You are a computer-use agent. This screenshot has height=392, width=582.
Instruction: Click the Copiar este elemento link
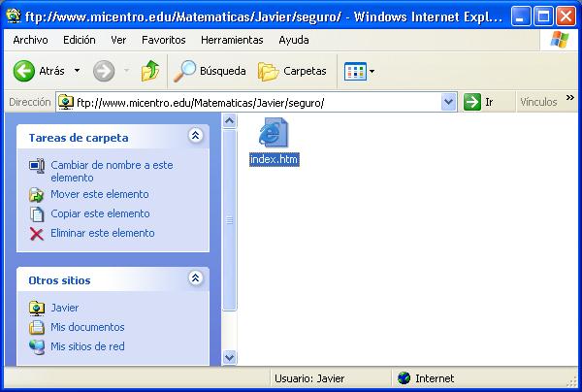pyautogui.click(x=100, y=213)
